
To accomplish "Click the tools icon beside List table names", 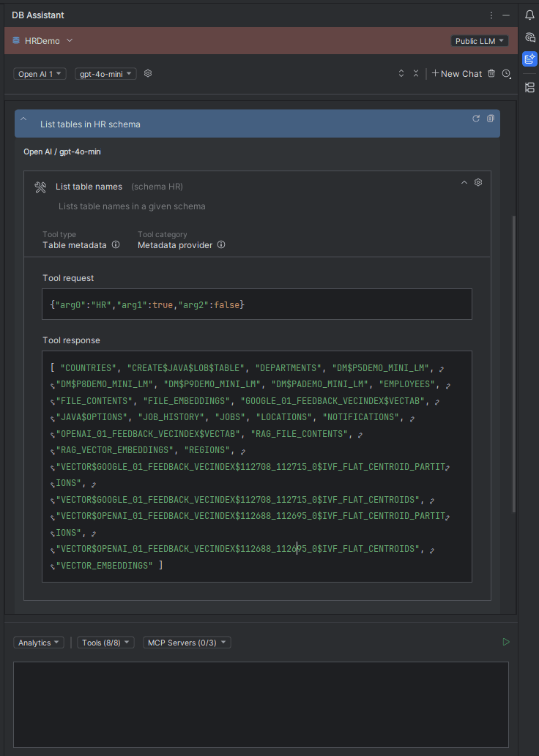I will pyautogui.click(x=40, y=187).
